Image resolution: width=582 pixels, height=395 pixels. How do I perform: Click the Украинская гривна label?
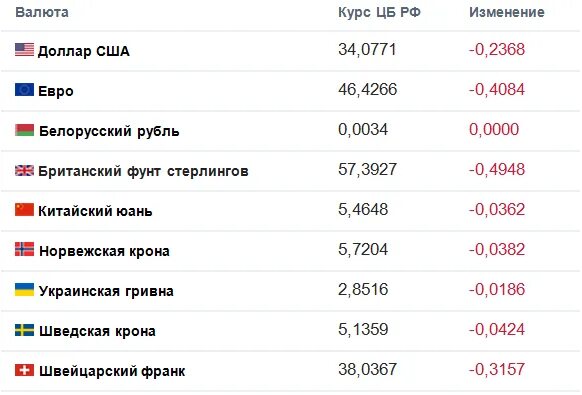[x=106, y=291]
